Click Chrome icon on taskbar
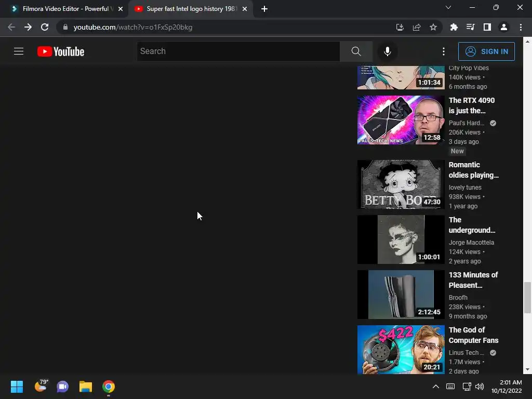532x399 pixels. point(109,387)
